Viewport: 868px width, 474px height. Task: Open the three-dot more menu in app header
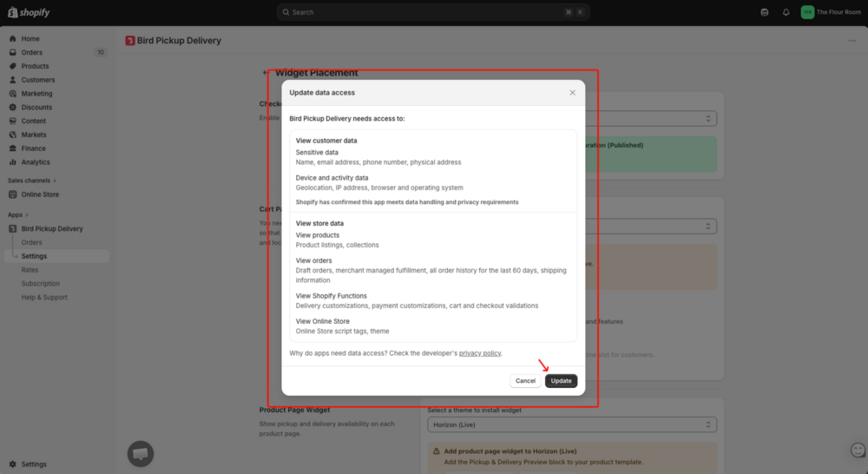click(x=852, y=41)
